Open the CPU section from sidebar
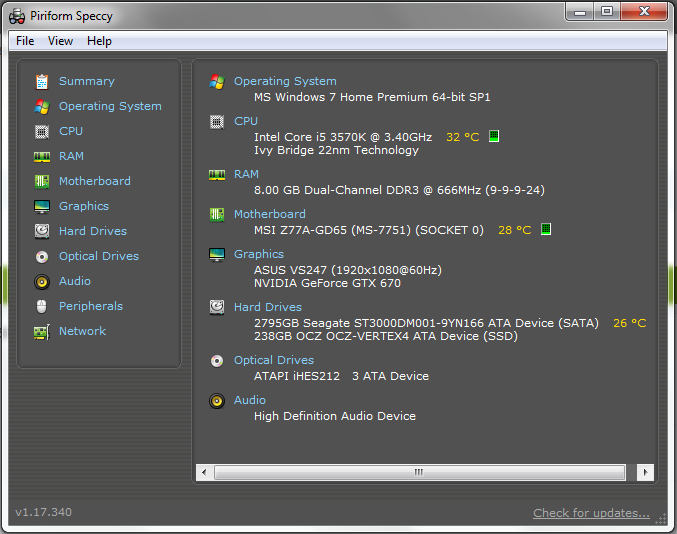Screen dimensions: 677x534 click(71, 131)
